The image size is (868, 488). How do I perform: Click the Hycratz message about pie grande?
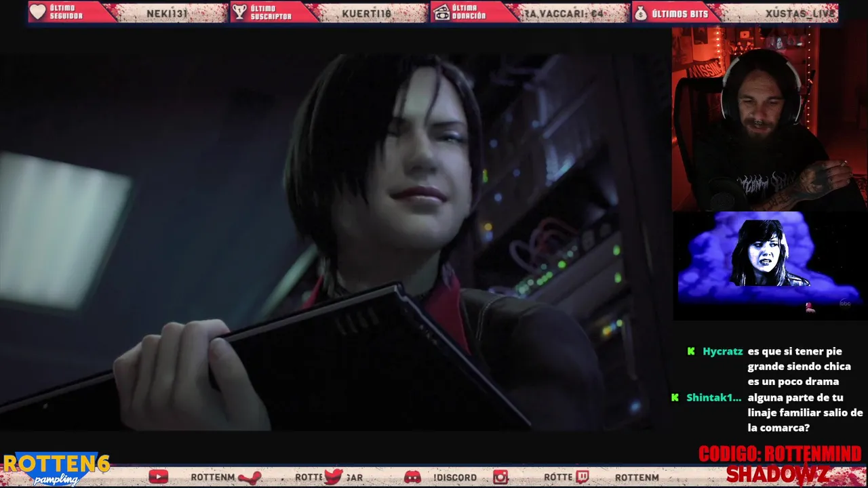point(799,366)
